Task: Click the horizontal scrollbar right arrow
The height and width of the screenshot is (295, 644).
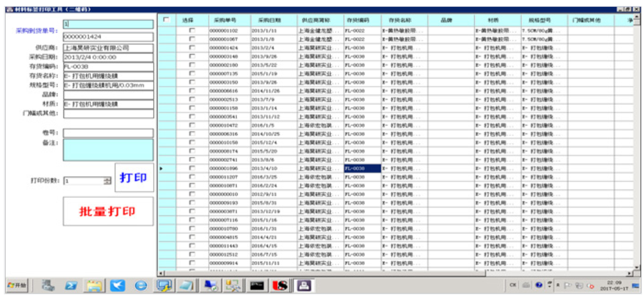Action: coord(630,274)
